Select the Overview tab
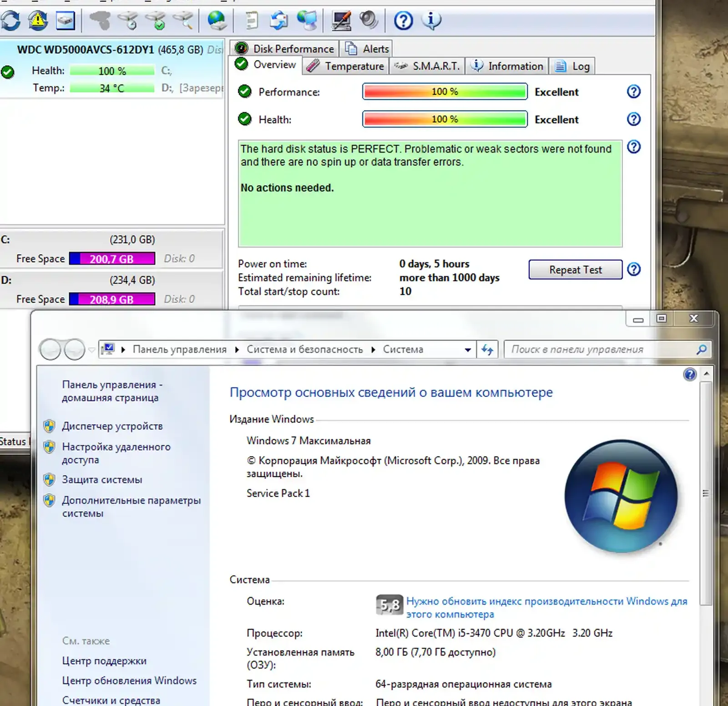Image resolution: width=728 pixels, height=706 pixels. click(266, 65)
